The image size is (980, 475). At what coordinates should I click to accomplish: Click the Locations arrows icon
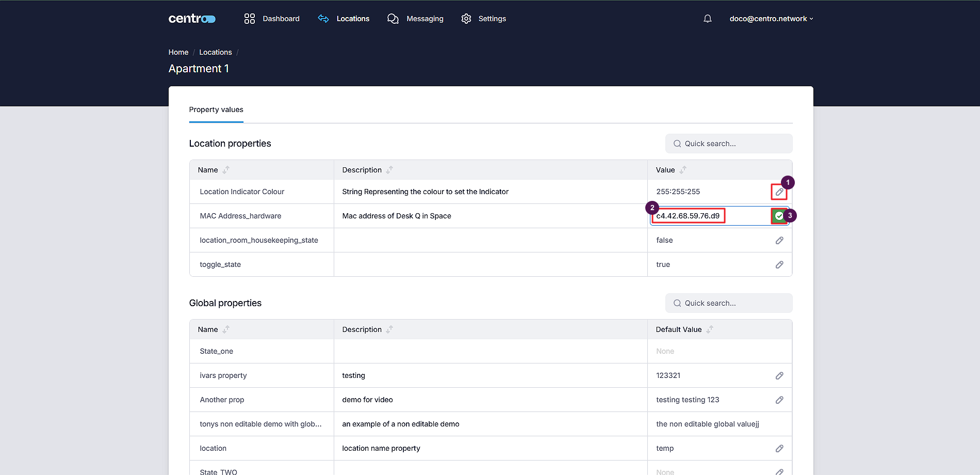tap(323, 19)
